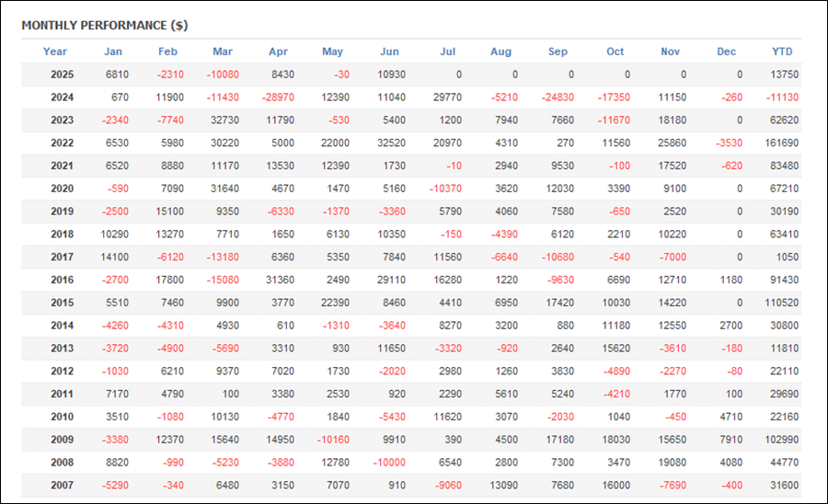This screenshot has width=828, height=504.
Task: Click 2022 November value 25860
Action: coord(673,143)
